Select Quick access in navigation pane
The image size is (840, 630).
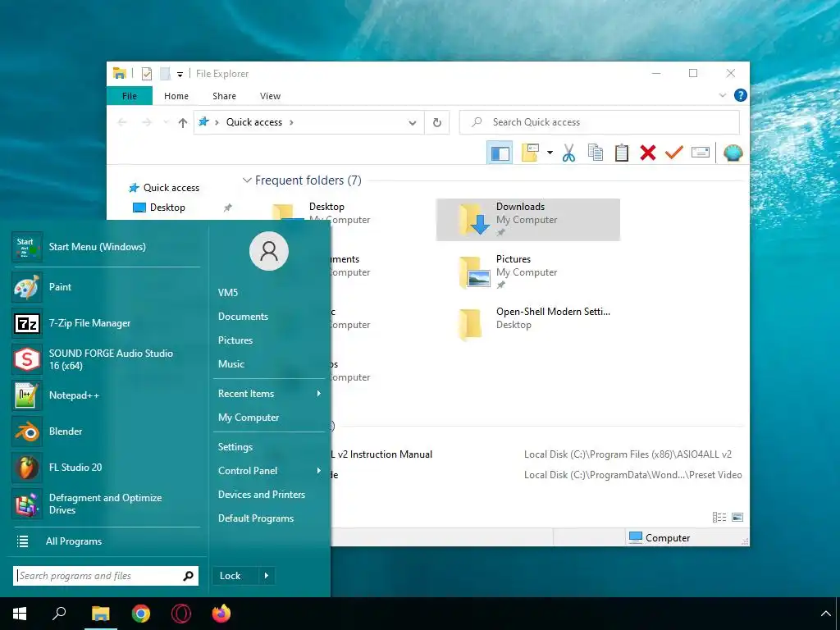point(164,188)
